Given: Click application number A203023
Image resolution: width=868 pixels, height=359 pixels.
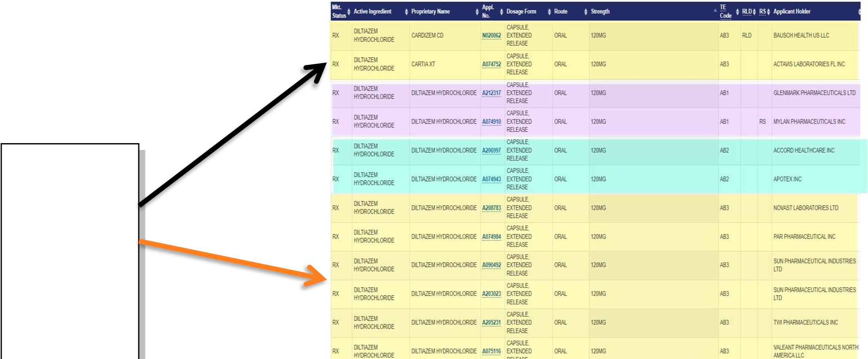Looking at the screenshot, I should click(x=491, y=294).
